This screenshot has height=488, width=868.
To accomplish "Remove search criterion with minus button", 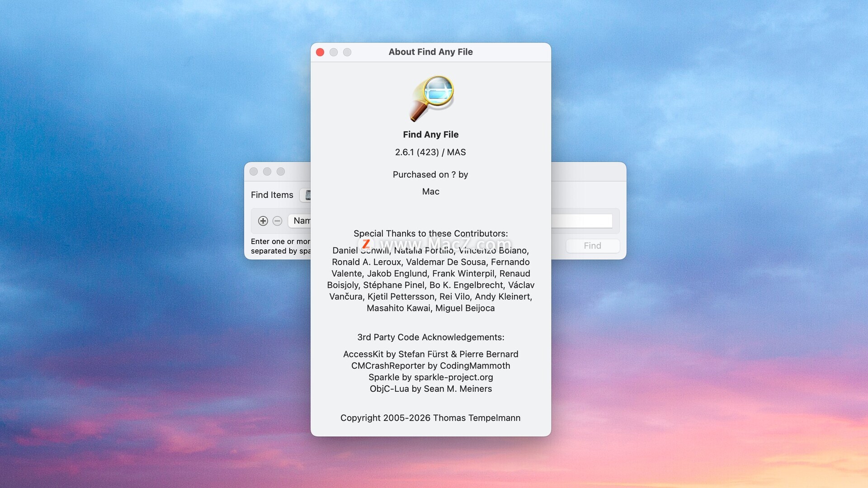I will tap(278, 221).
